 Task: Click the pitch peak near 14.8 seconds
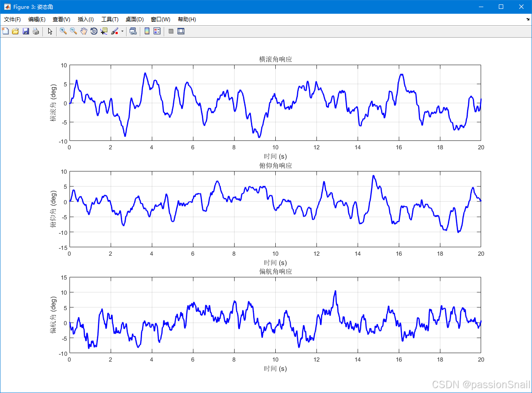coord(374,176)
